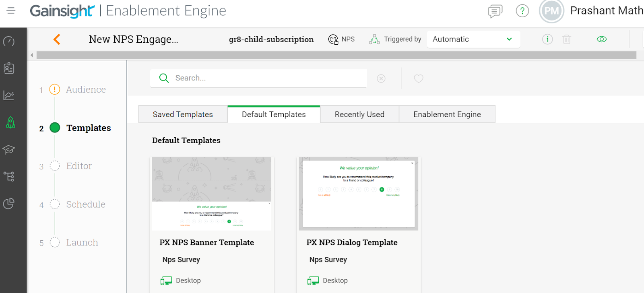Click Nps Survey label under Dialog Template
This screenshot has height=293, width=644.
pos(328,260)
